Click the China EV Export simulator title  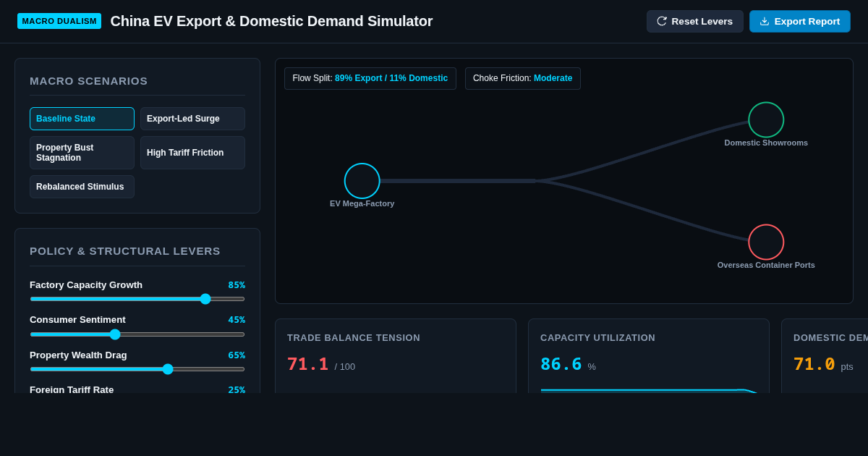coord(271,21)
